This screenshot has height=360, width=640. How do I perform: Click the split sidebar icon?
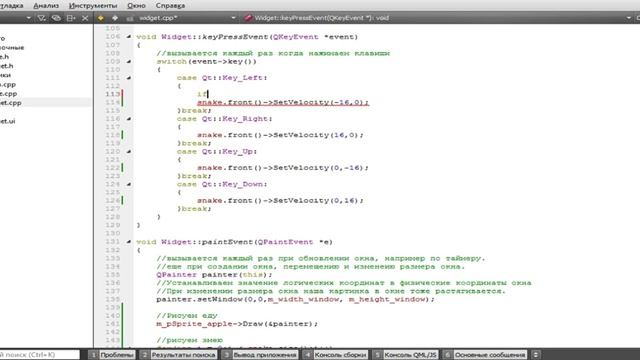[71, 18]
